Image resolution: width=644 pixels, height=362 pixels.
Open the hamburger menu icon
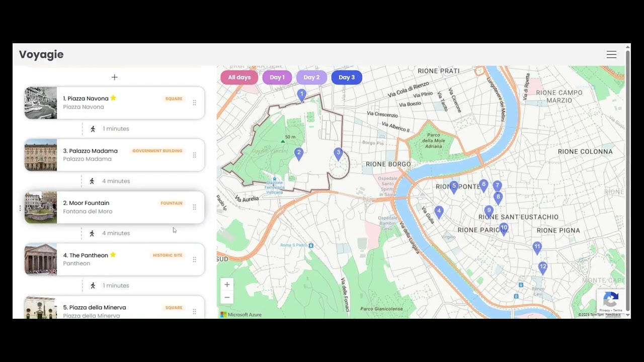point(611,55)
